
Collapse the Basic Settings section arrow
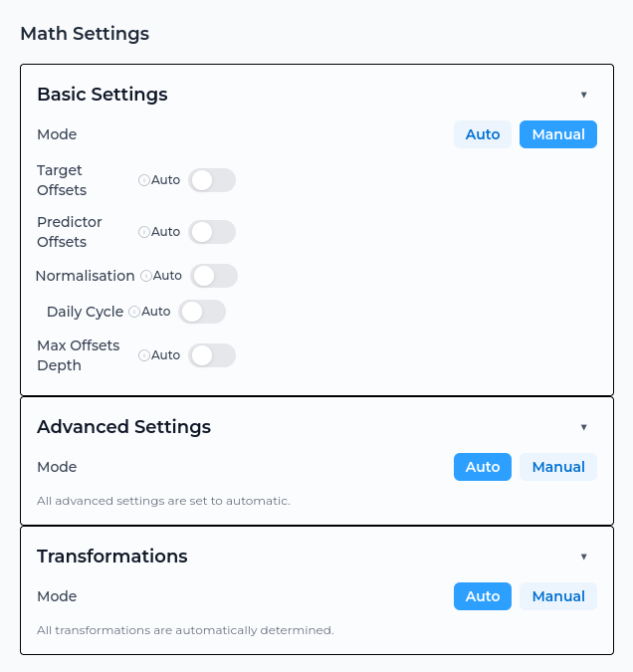[x=583, y=95]
